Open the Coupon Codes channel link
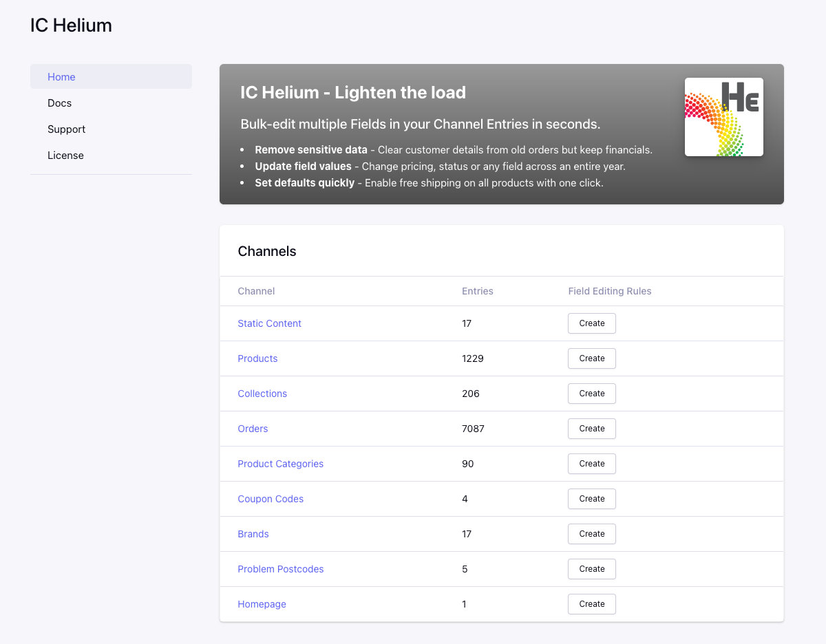The width and height of the screenshot is (826, 644). coord(271,499)
